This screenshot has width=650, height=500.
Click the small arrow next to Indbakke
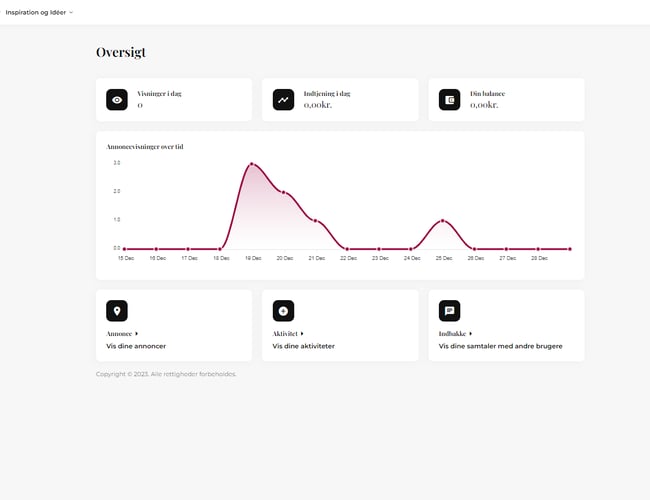(471, 333)
